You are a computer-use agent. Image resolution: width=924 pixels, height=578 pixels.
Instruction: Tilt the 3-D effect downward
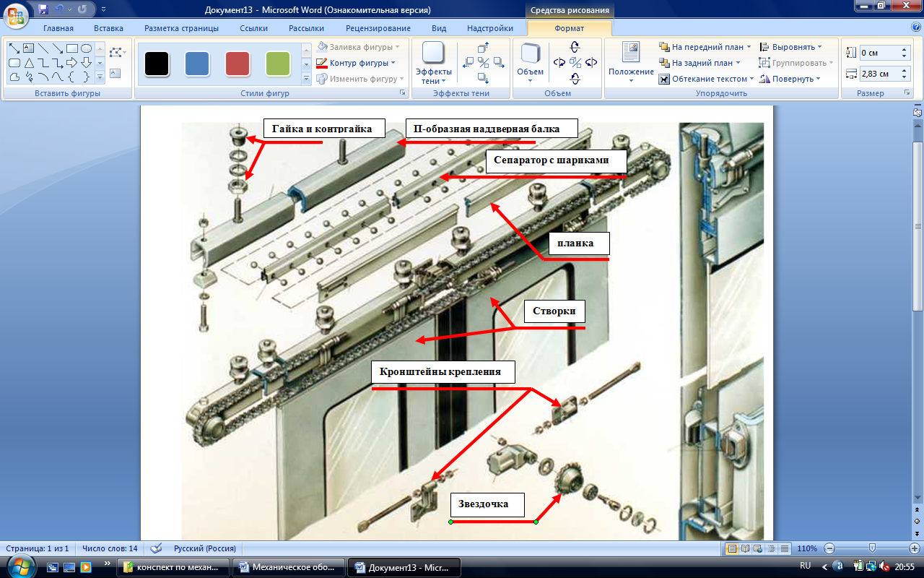point(575,79)
